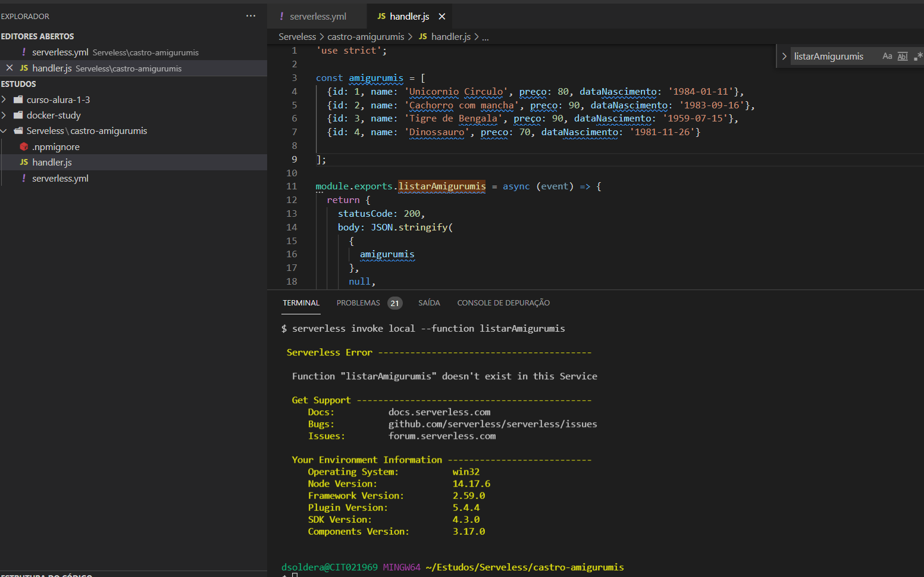Open breadcrumb dropdown after handler.js

coord(476,37)
